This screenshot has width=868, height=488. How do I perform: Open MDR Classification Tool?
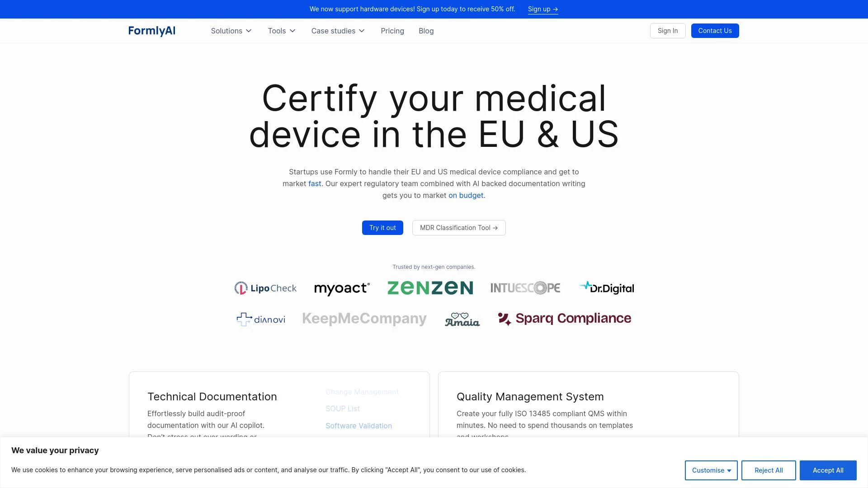[459, 228]
